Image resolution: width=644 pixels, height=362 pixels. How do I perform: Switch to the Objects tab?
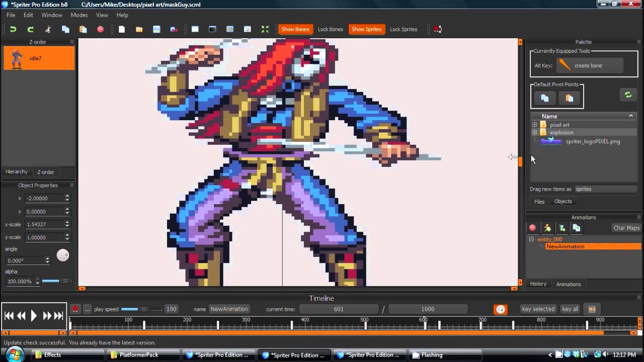(x=563, y=201)
